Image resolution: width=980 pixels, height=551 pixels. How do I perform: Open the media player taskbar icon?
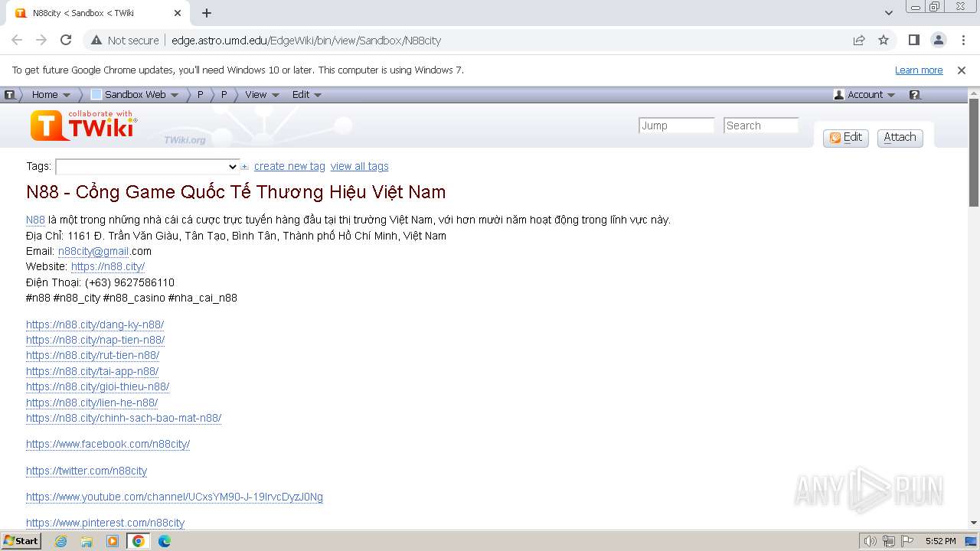coord(113,541)
